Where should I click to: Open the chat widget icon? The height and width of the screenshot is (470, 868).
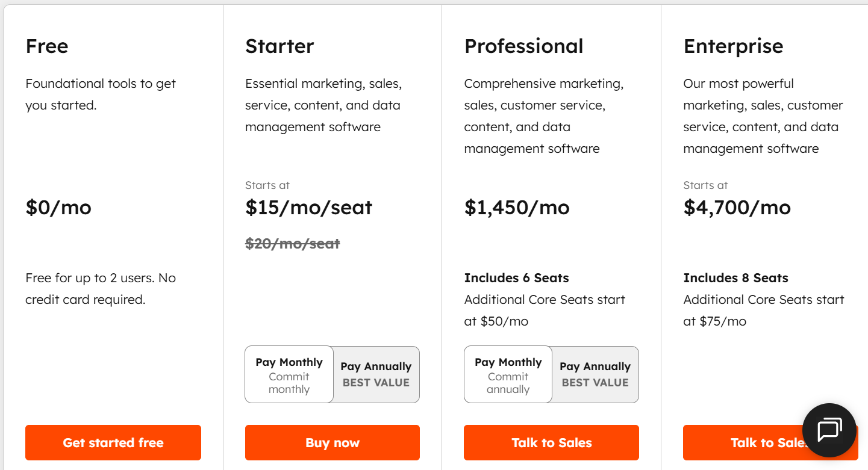pos(829,430)
